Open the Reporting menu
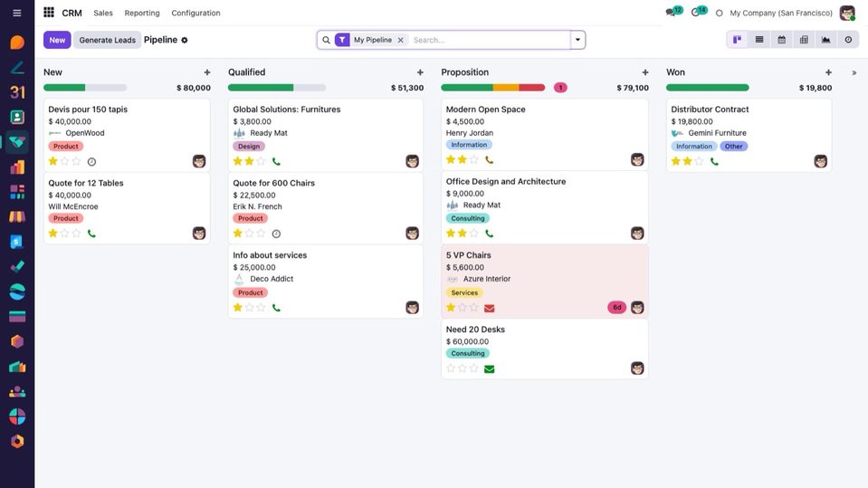The image size is (868, 488). coord(142,13)
